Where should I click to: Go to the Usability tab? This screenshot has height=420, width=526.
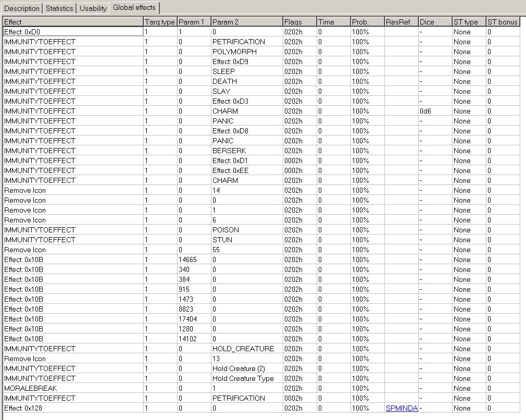(x=93, y=8)
